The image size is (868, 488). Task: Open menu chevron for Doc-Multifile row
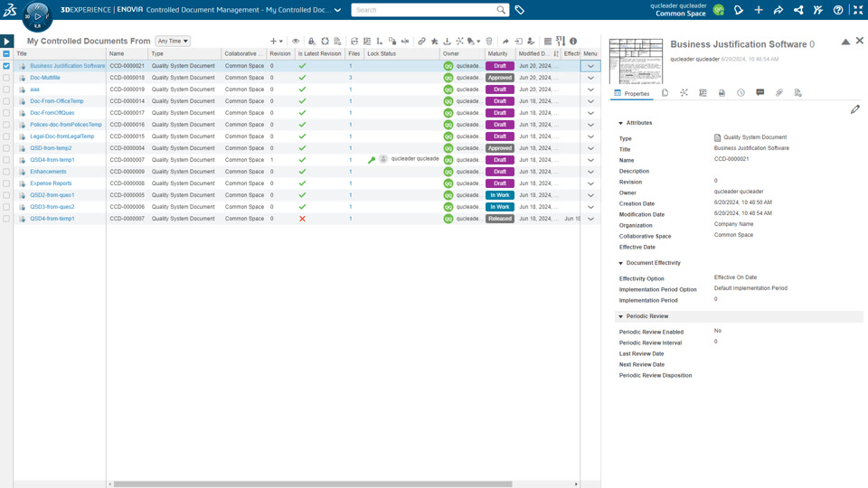pos(590,78)
